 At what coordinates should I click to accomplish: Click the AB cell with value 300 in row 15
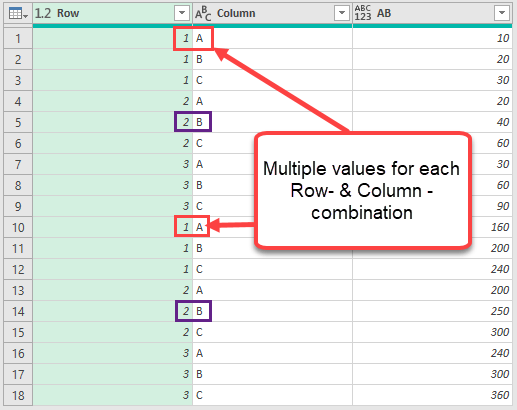[x=432, y=332]
